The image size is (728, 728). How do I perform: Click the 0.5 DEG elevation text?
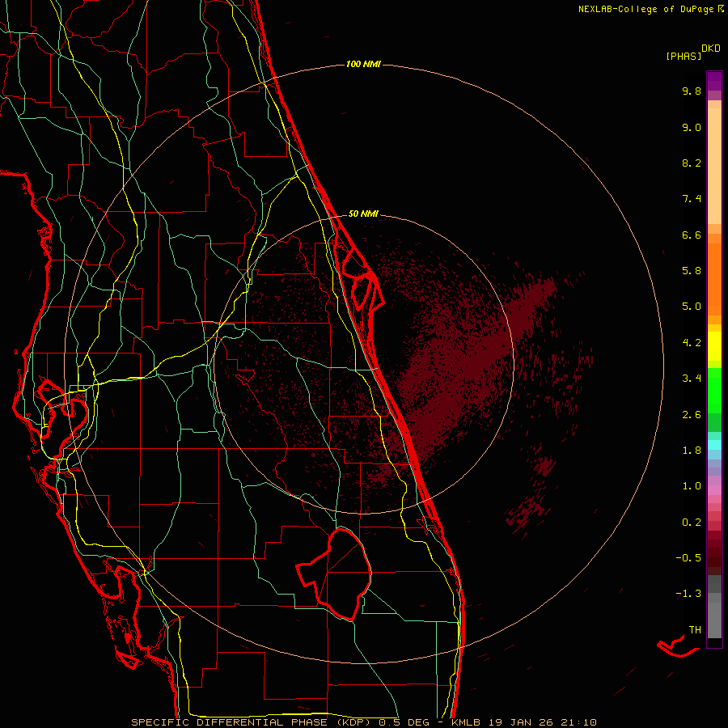(x=404, y=722)
